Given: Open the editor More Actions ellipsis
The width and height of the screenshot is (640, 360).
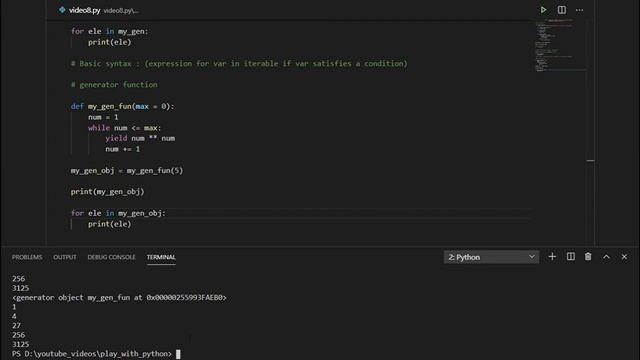Looking at the screenshot, I should pos(580,10).
